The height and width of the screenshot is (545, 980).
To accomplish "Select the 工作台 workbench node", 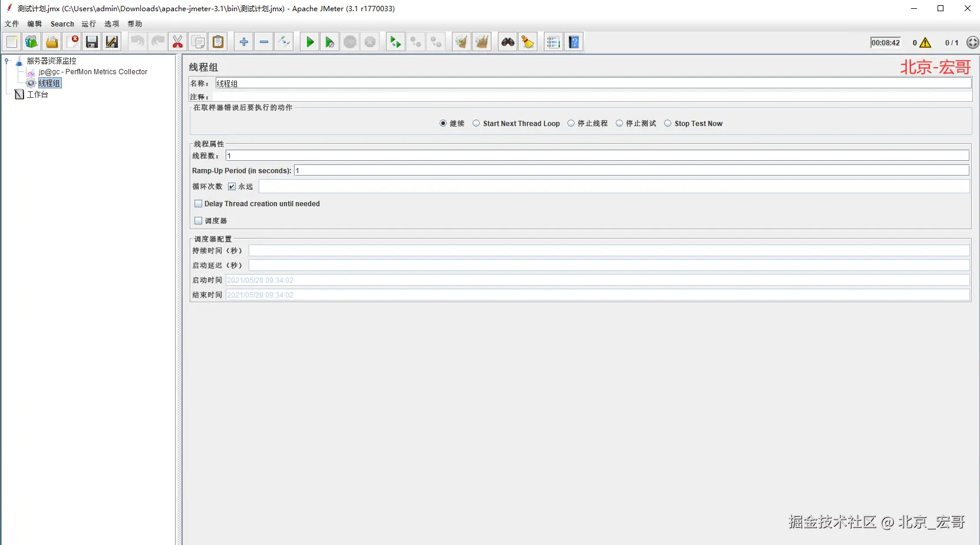I will click(x=37, y=94).
